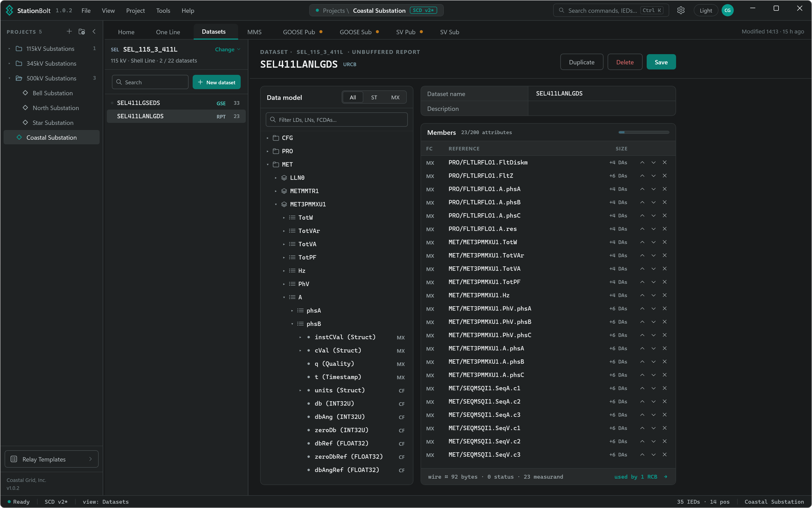Click the CFG folder icon

tap(276, 138)
